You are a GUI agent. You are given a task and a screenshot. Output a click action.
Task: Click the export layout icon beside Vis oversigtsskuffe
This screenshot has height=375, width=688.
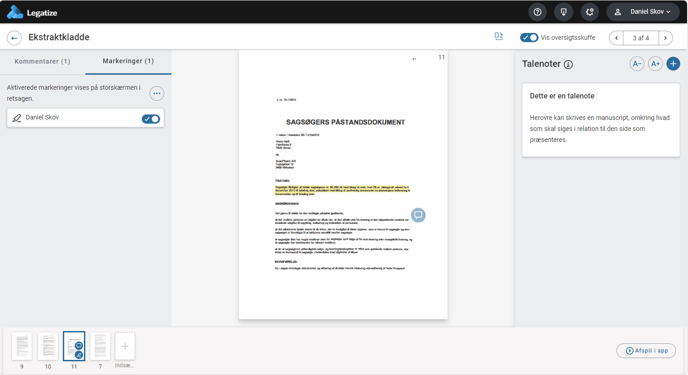pyautogui.click(x=498, y=36)
